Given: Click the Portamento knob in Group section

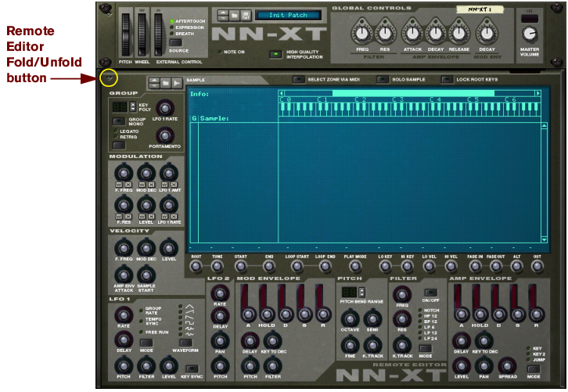Looking at the screenshot, I should (x=164, y=135).
